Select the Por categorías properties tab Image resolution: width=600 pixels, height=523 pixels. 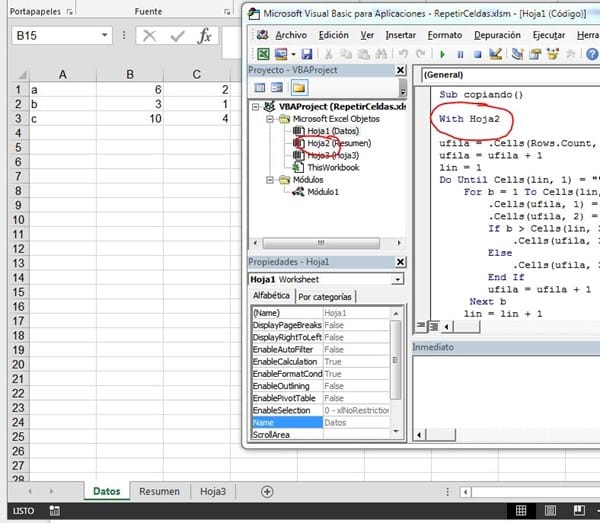click(x=325, y=297)
